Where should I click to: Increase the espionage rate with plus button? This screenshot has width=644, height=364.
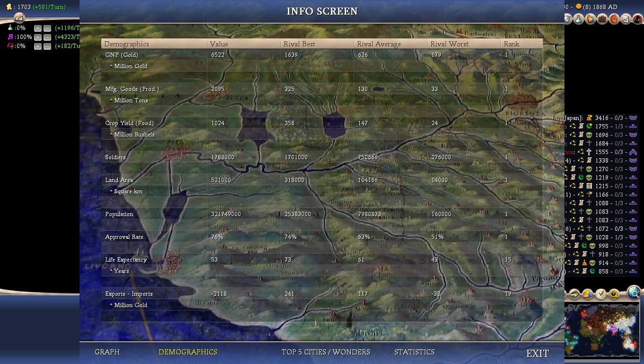38,46
